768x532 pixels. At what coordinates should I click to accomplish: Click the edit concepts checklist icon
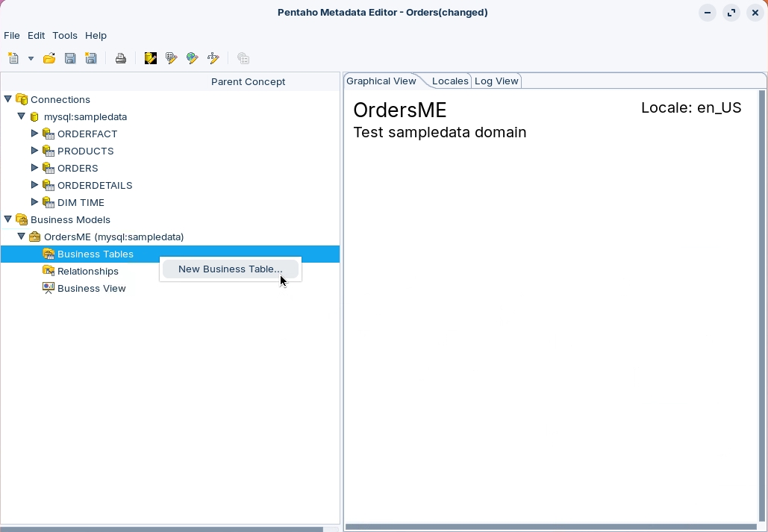172,58
